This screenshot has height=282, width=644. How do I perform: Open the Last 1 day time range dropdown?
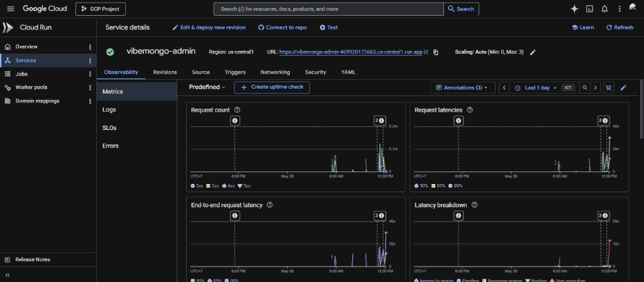537,88
